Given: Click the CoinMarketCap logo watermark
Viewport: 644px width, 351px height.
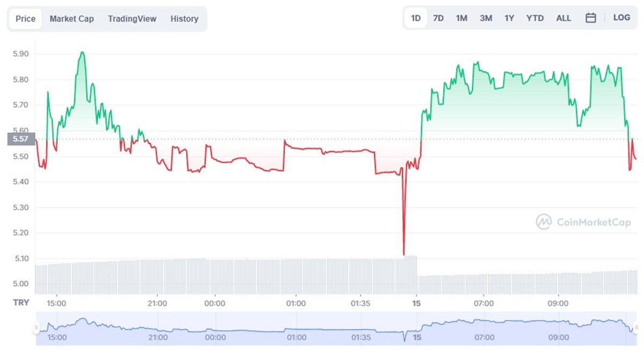Looking at the screenshot, I should [583, 222].
